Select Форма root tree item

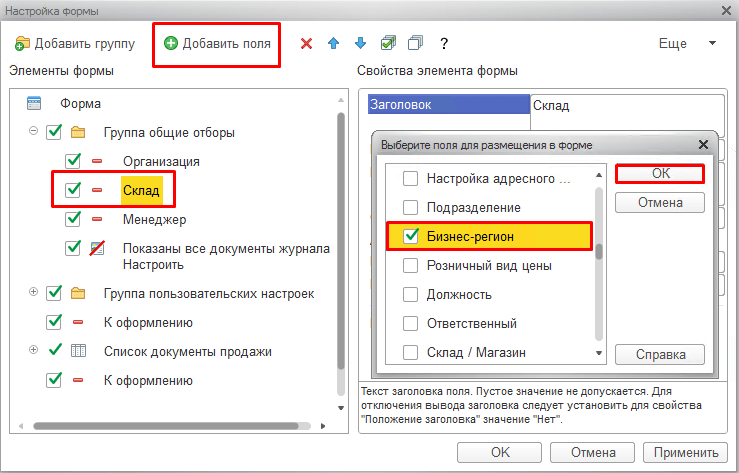(80, 103)
